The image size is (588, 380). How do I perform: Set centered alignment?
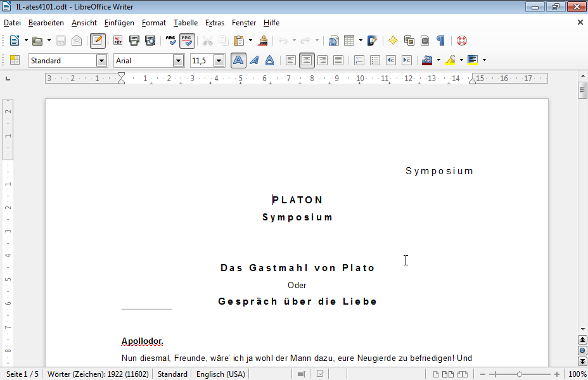pos(307,60)
